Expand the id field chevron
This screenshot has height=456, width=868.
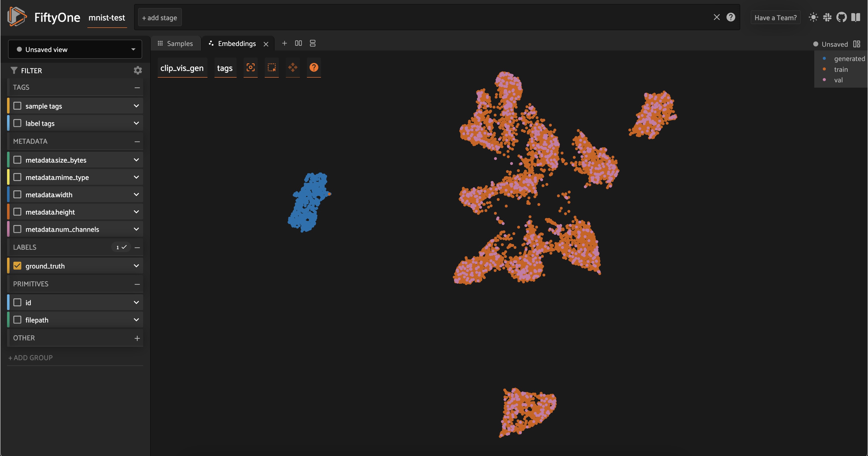pyautogui.click(x=136, y=302)
